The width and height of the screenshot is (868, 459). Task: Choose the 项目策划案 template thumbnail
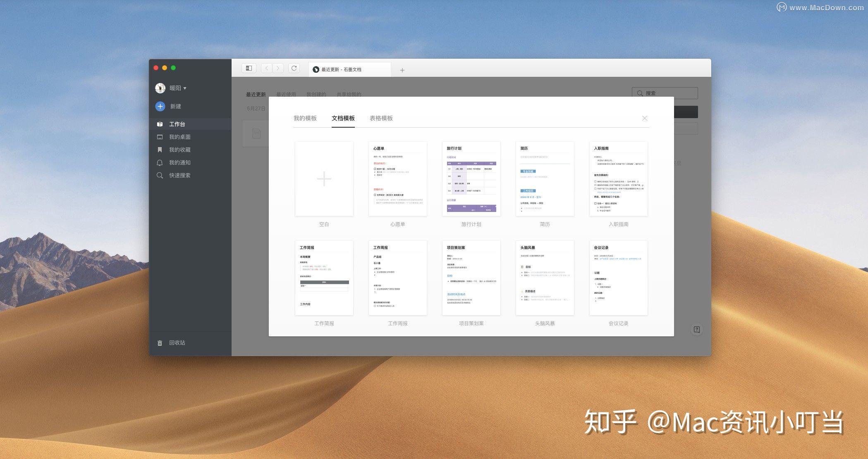471,278
